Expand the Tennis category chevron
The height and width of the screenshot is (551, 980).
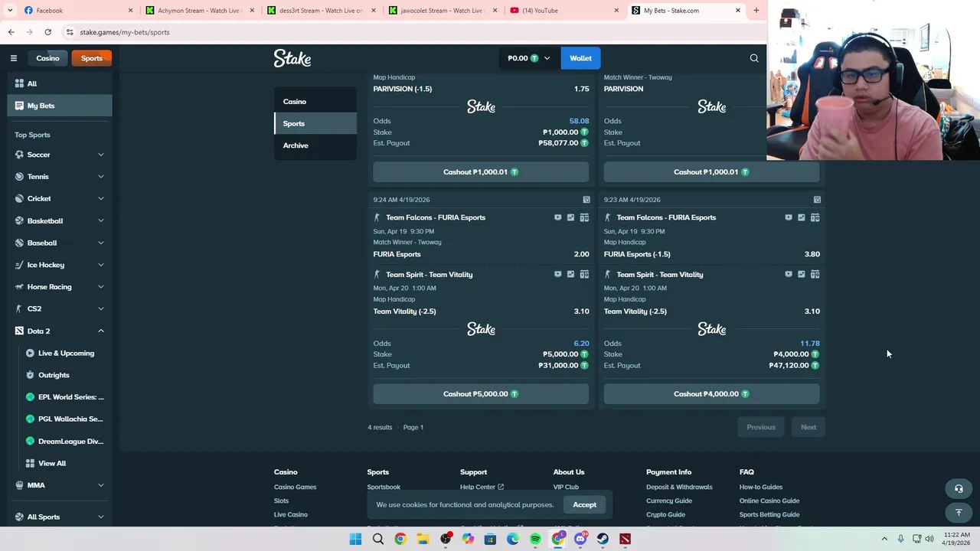[100, 177]
